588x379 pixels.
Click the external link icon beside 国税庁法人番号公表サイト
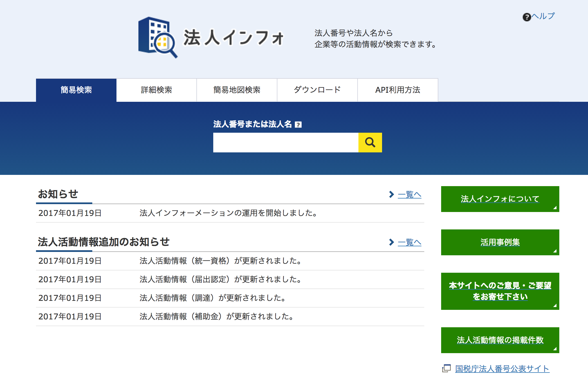[x=446, y=368]
